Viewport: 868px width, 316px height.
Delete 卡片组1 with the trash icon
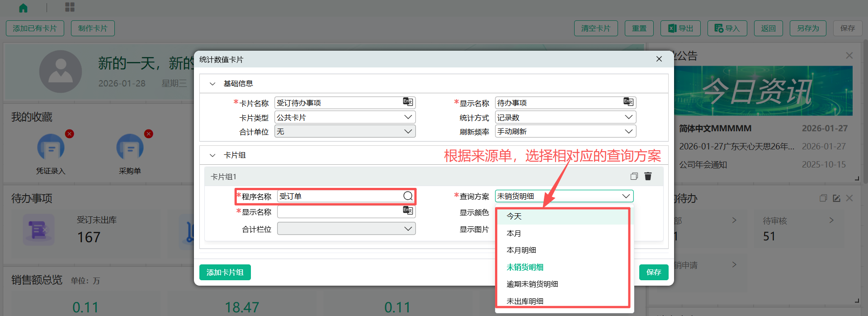coord(648,176)
